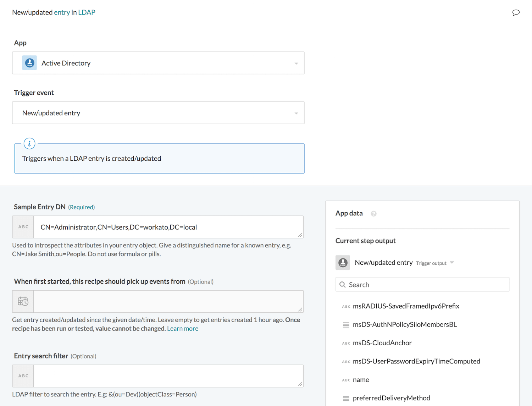Image resolution: width=532 pixels, height=406 pixels.
Task: Click the 'entry' link in the header
Action: coord(62,12)
